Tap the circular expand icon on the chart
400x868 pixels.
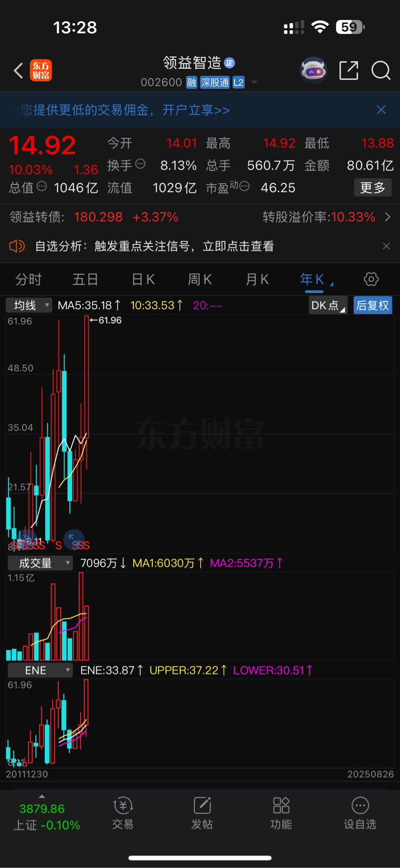[73, 540]
